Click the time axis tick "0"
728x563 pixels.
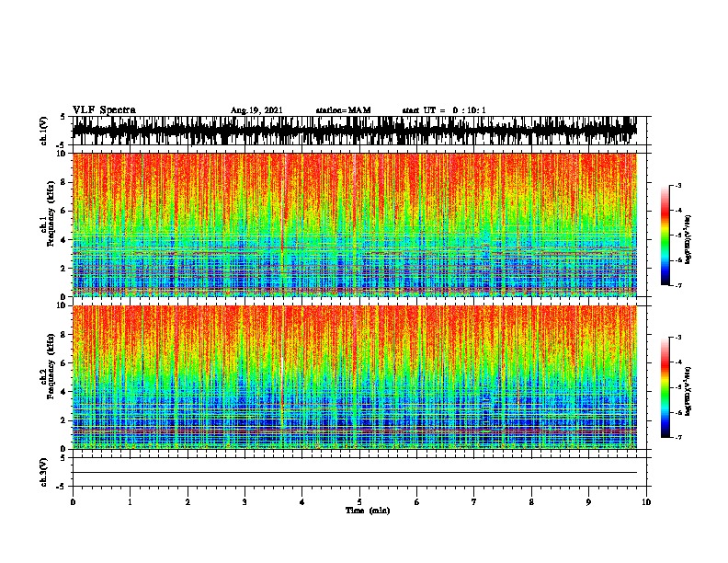(x=73, y=502)
